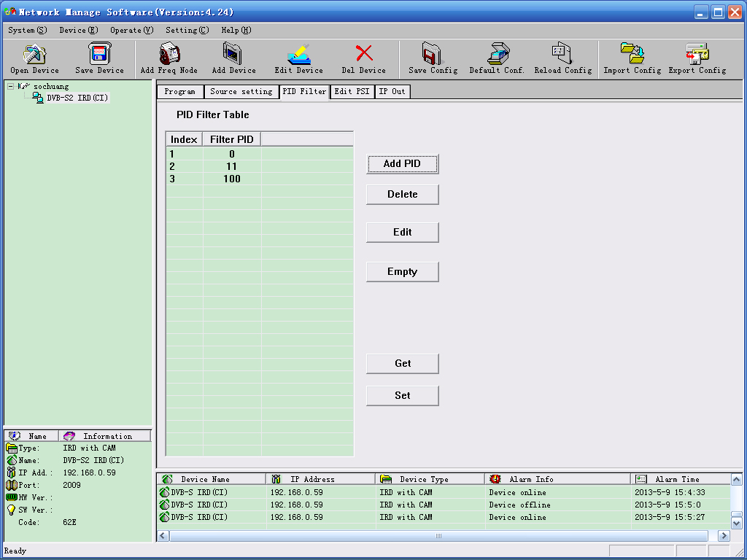Close the Network Manage Software window
The image size is (747, 560).
click(735, 12)
